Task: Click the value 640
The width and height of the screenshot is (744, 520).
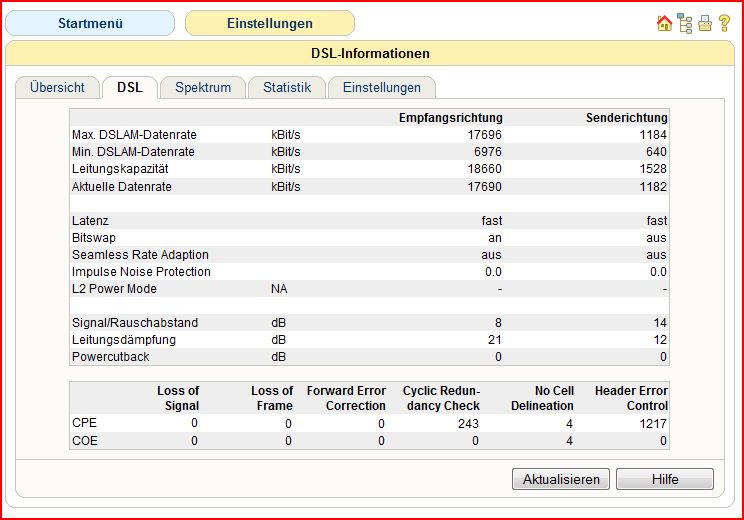Action: click(x=656, y=152)
